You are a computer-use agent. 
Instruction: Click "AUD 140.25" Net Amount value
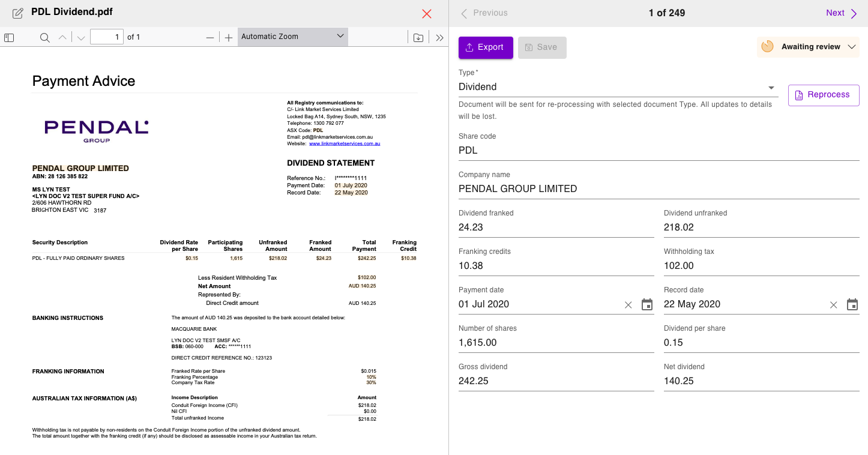[363, 286]
